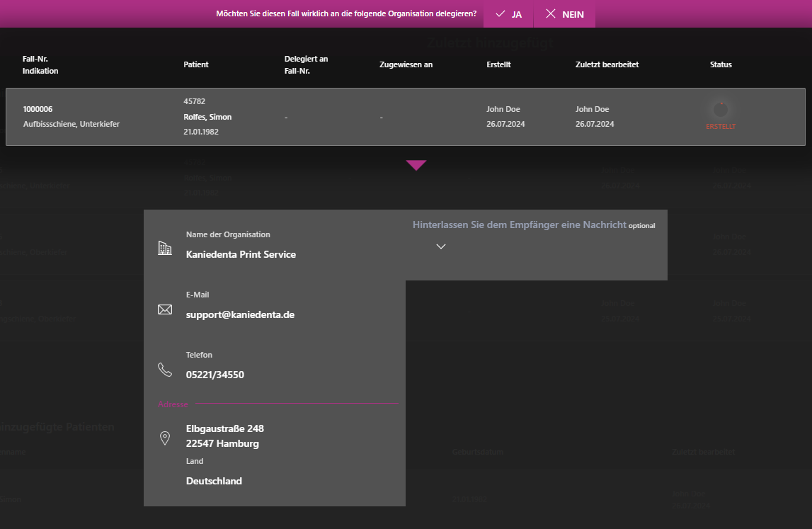Expand the message field chevron
The width and height of the screenshot is (812, 529).
[x=441, y=246]
